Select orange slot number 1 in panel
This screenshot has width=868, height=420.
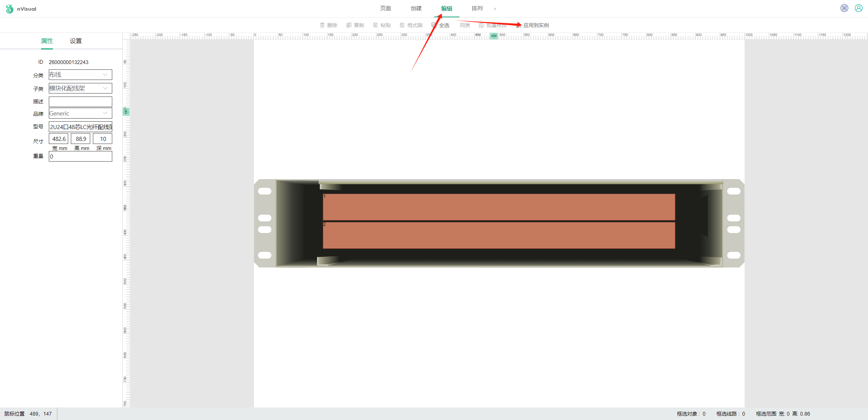tap(499, 207)
